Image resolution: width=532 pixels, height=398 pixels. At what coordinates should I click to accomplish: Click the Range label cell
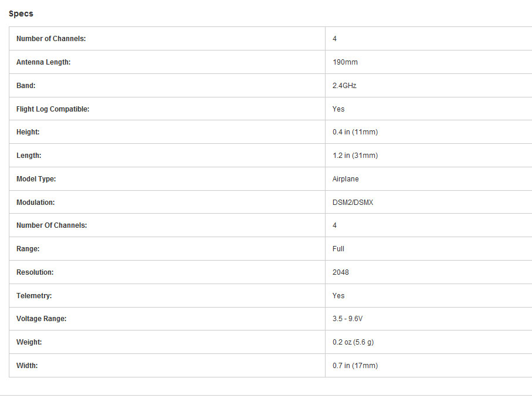[28, 249]
